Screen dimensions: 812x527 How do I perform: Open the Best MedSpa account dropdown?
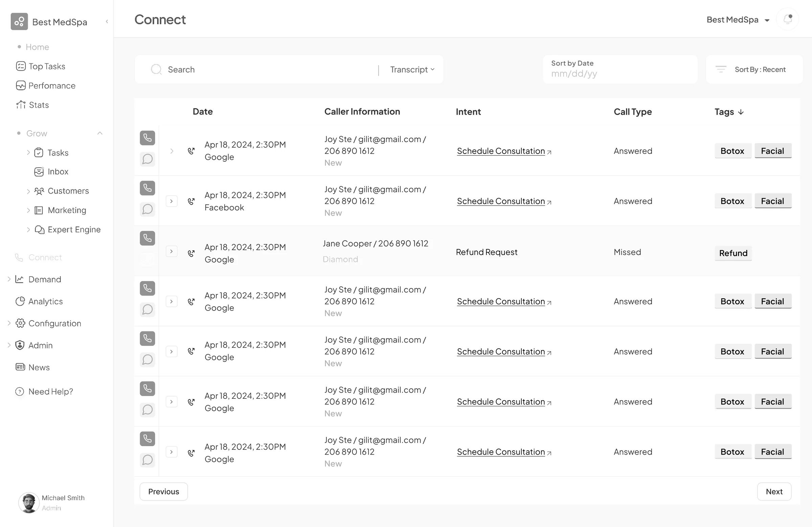pos(738,20)
